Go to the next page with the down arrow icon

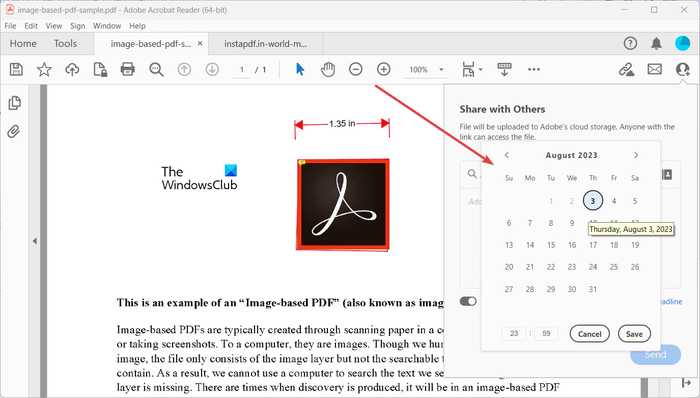(212, 69)
